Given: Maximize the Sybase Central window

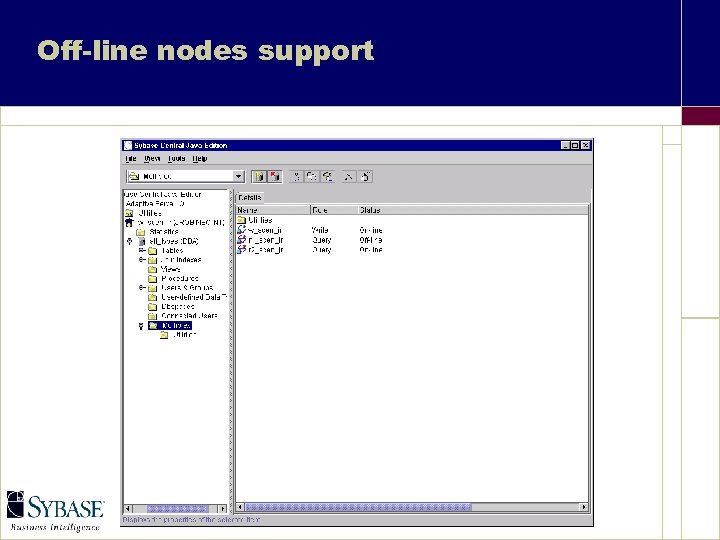Looking at the screenshot, I should [575, 146].
